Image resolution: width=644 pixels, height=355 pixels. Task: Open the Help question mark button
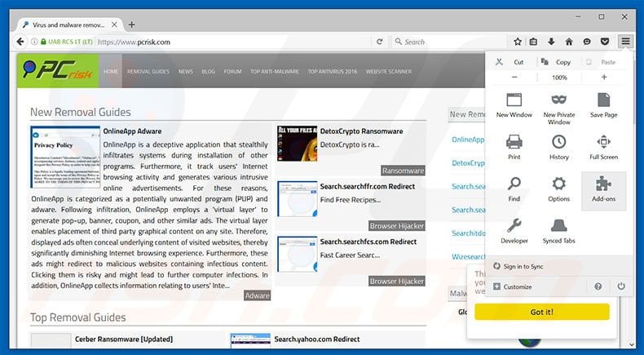click(598, 286)
